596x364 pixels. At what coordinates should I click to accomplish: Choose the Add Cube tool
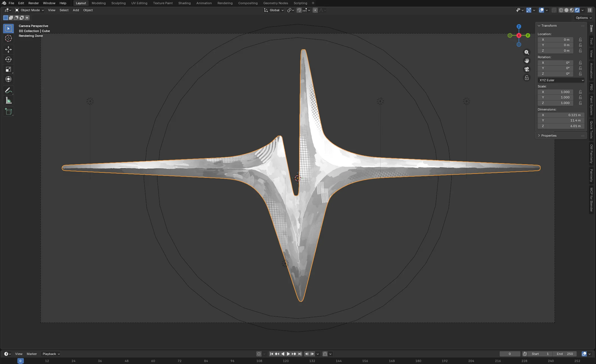pos(8,112)
